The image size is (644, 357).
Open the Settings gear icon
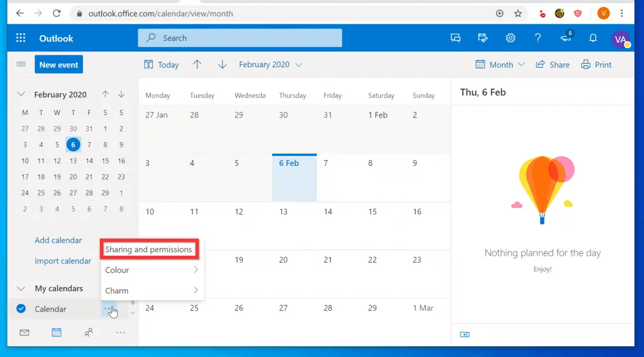[x=511, y=38]
